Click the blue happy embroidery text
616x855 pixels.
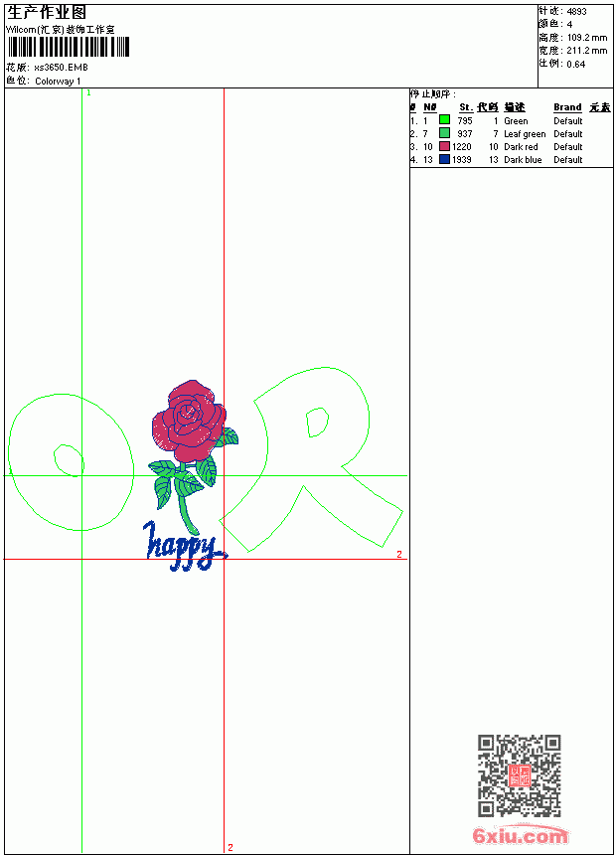point(185,547)
